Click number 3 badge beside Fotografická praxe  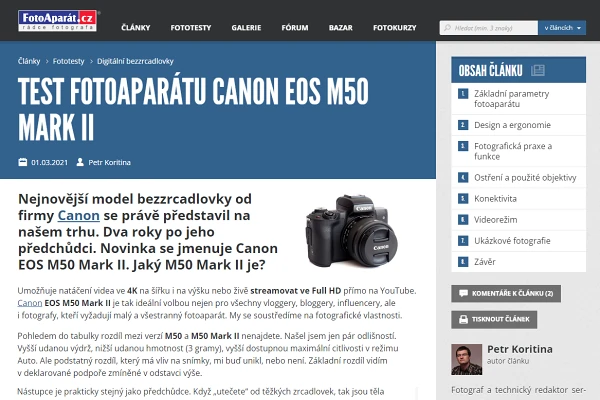[463, 146]
